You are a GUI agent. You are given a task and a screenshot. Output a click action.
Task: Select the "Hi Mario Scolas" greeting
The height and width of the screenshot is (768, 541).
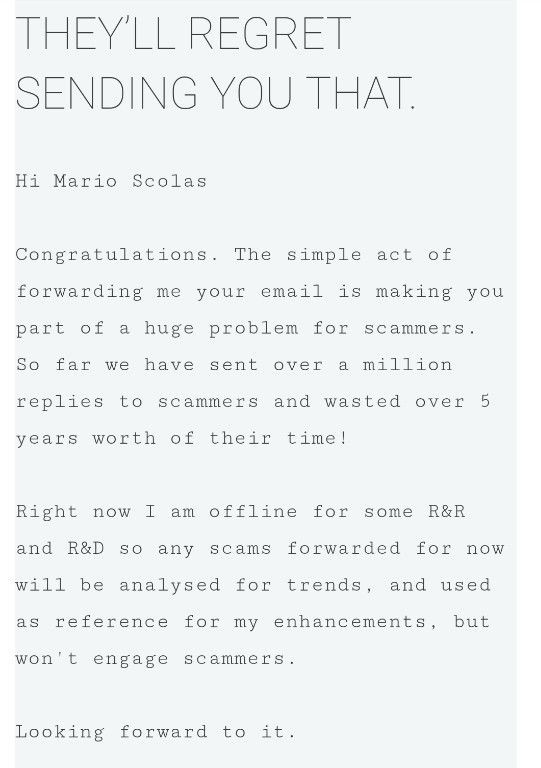(x=111, y=181)
